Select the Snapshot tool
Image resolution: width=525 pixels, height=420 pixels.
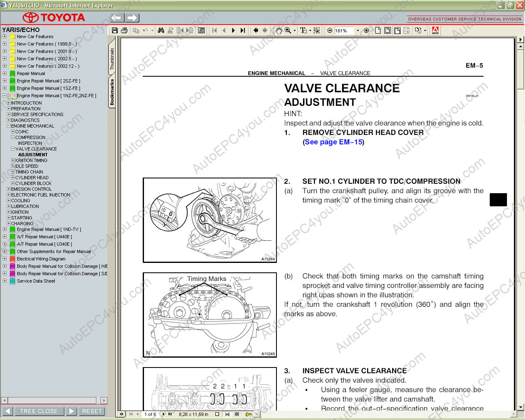click(317, 30)
